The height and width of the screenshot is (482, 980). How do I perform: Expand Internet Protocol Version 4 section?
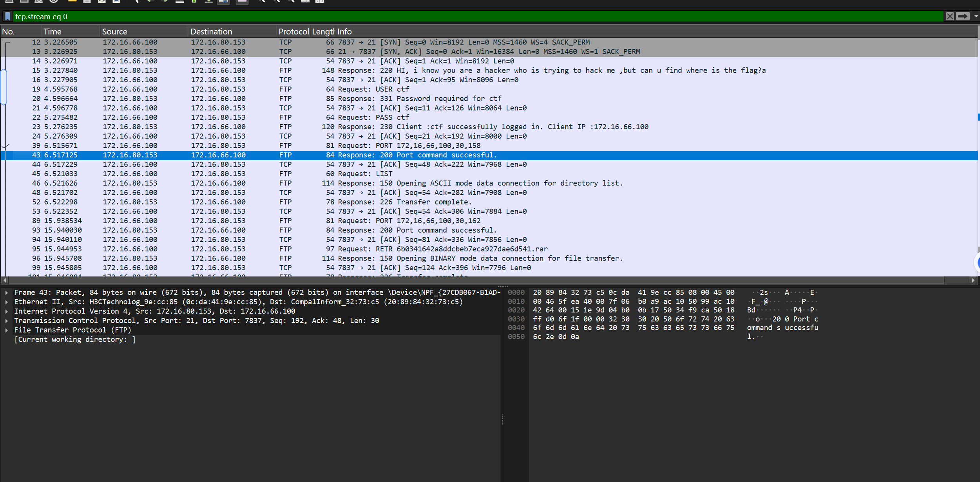coord(7,311)
